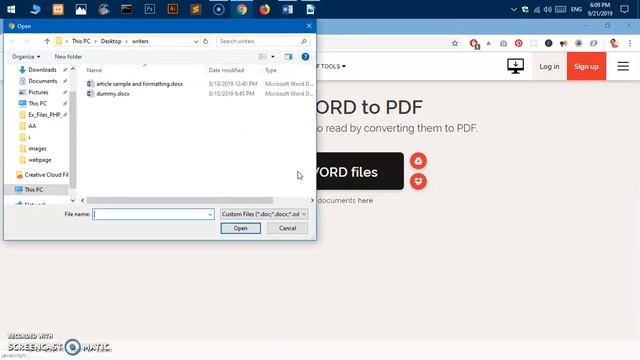Image resolution: width=640 pixels, height=360 pixels.
Task: Open Illustrator from the taskbar
Action: 173,9
